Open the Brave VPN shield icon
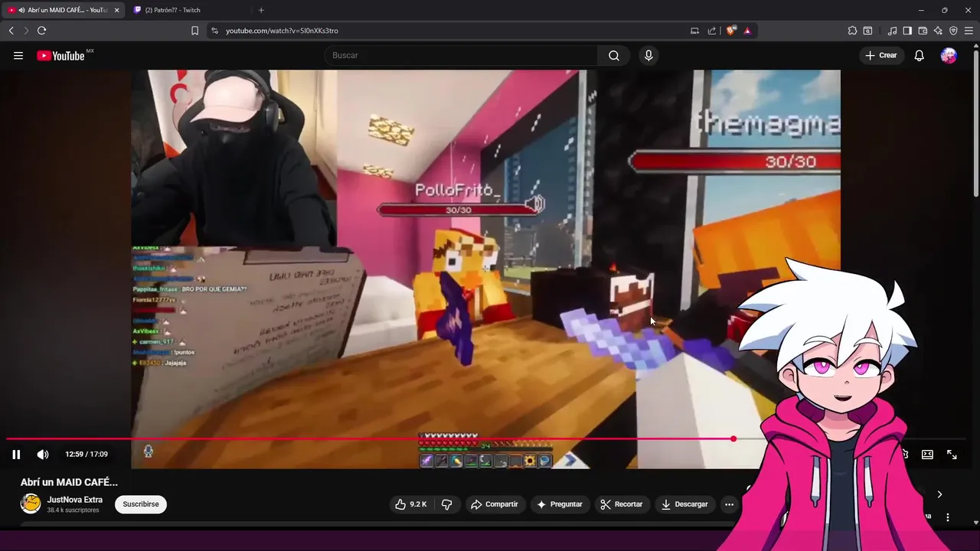 [x=953, y=31]
